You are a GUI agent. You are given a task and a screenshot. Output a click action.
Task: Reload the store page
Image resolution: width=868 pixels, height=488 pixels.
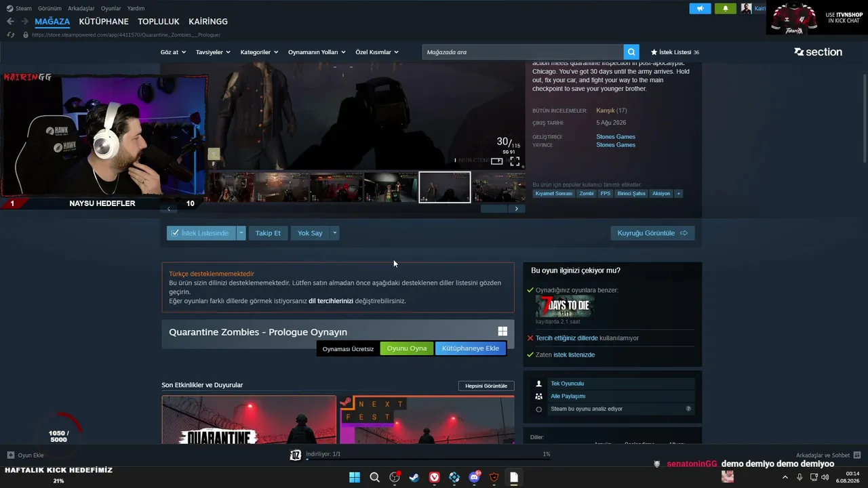[10, 35]
